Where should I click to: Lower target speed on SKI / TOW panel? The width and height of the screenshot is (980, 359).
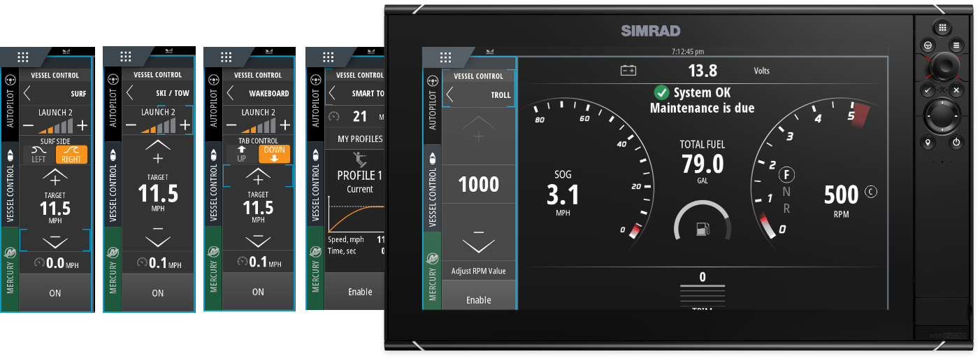[x=157, y=236]
